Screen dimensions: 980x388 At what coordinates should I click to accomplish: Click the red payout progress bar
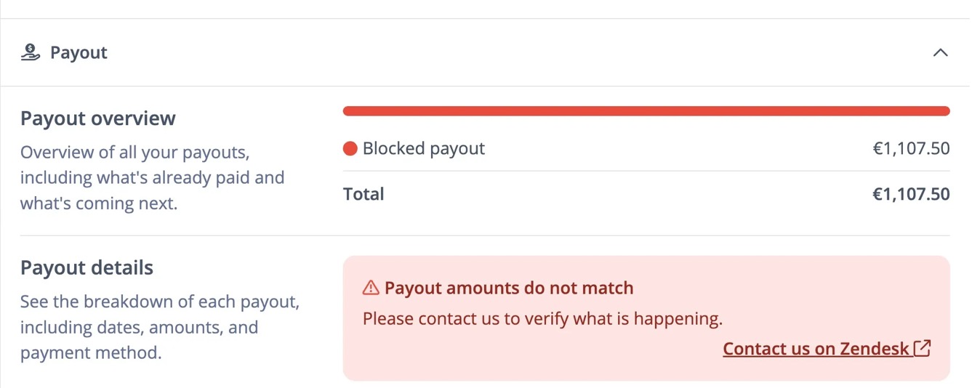[646, 111]
